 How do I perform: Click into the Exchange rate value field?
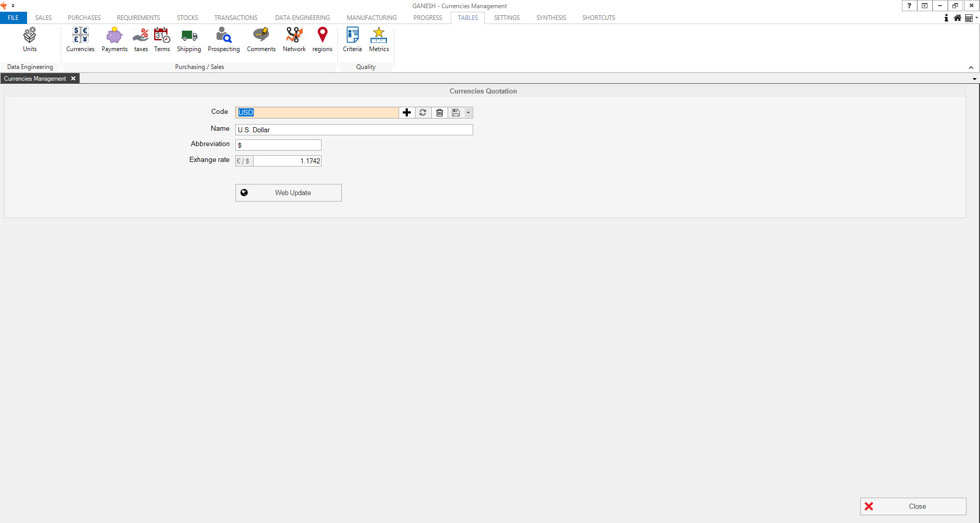pyautogui.click(x=287, y=161)
